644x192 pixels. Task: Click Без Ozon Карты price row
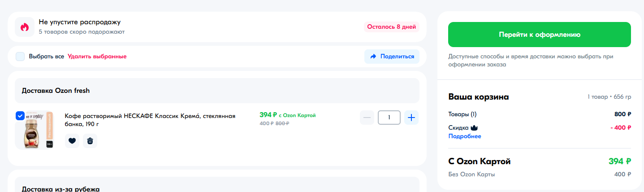coord(540,174)
